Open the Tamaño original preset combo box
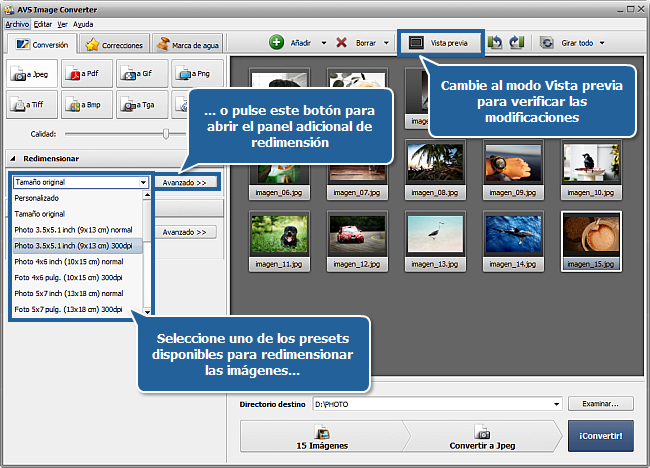 [x=81, y=183]
